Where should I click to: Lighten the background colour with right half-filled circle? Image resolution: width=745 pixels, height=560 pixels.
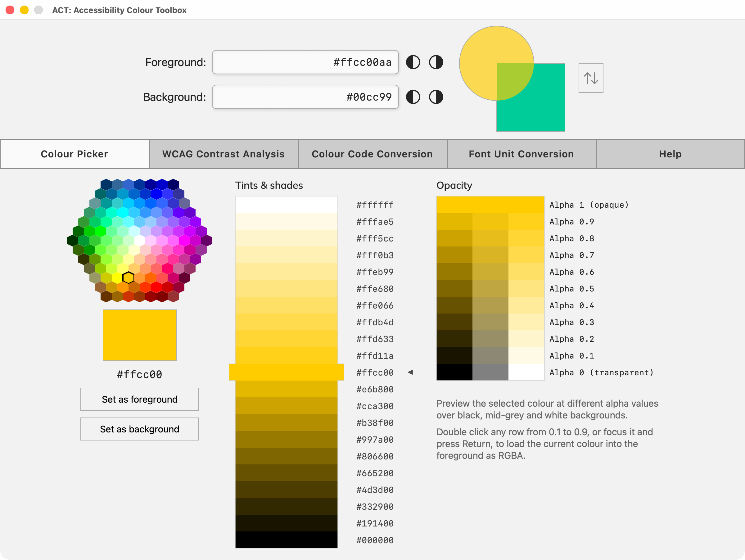(436, 97)
